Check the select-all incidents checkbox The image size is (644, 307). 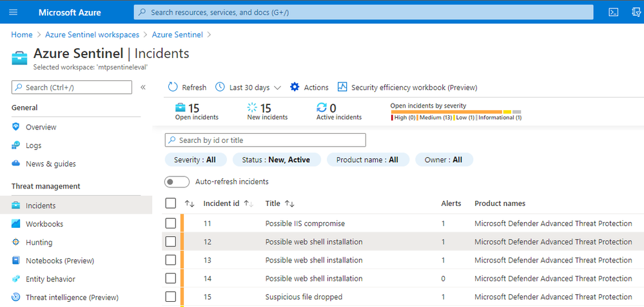click(170, 203)
